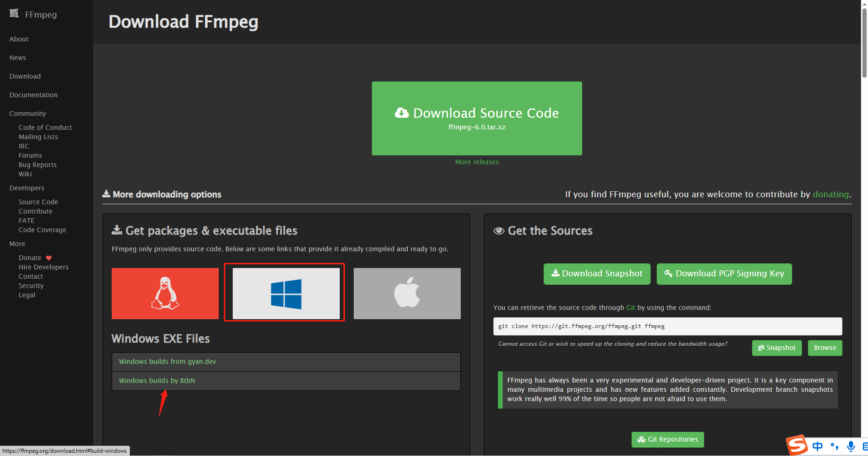Follow the donating link
Image resolution: width=868 pixels, height=456 pixels.
tap(831, 194)
